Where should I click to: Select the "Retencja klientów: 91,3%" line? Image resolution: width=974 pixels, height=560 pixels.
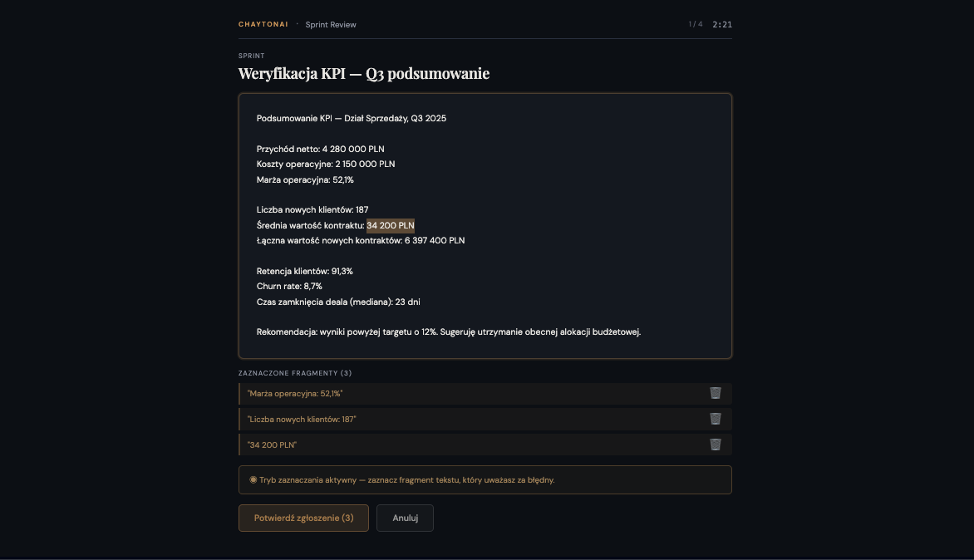click(x=304, y=271)
